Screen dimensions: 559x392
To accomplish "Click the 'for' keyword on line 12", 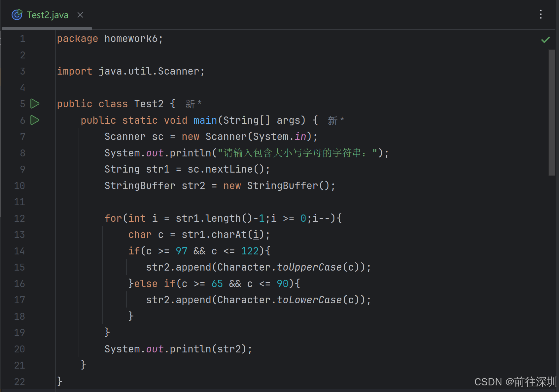I will 113,218.
